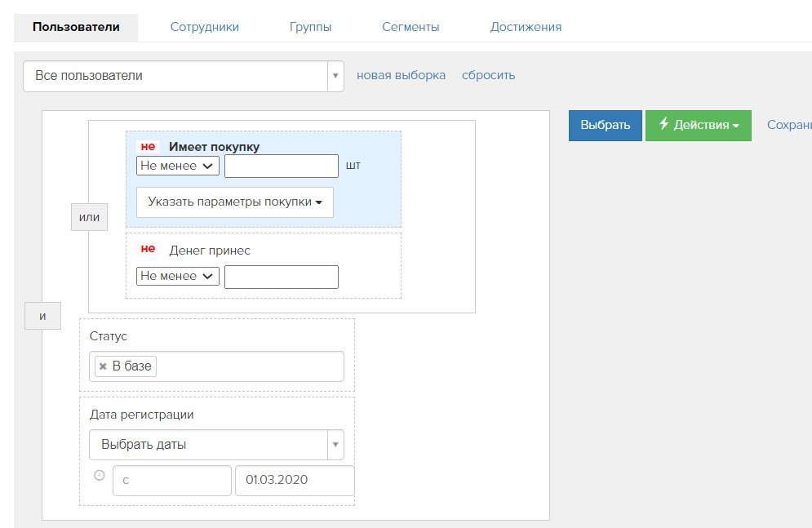Toggle the или group operator
812x528 pixels.
pos(89,217)
